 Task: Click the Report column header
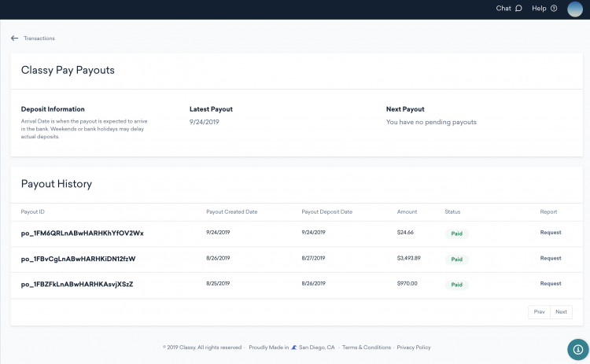click(548, 211)
